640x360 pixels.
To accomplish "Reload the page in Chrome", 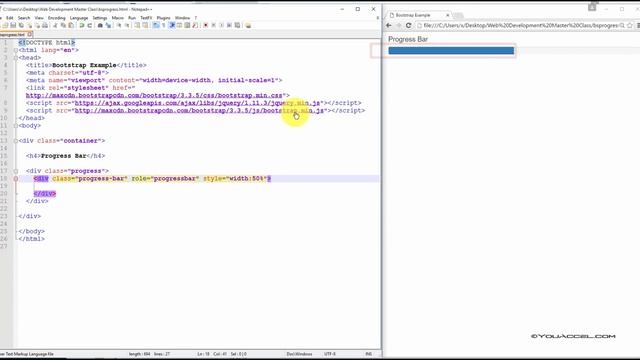I will (409, 25).
